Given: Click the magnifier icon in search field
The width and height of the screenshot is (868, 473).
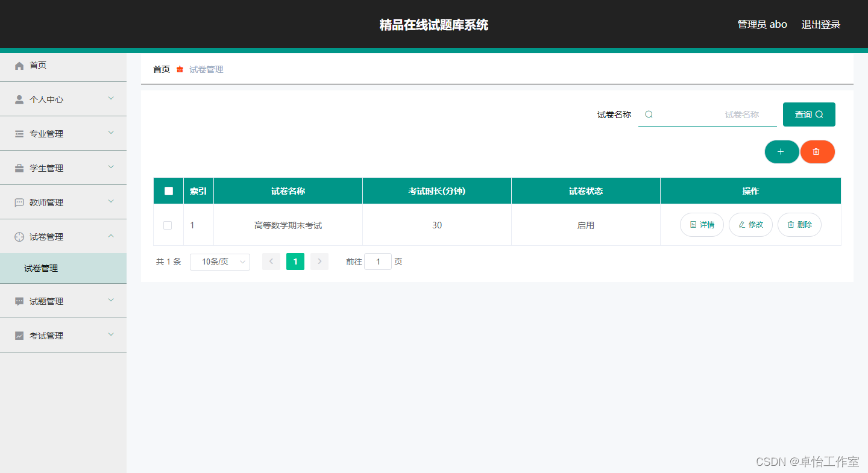Looking at the screenshot, I should coord(649,114).
